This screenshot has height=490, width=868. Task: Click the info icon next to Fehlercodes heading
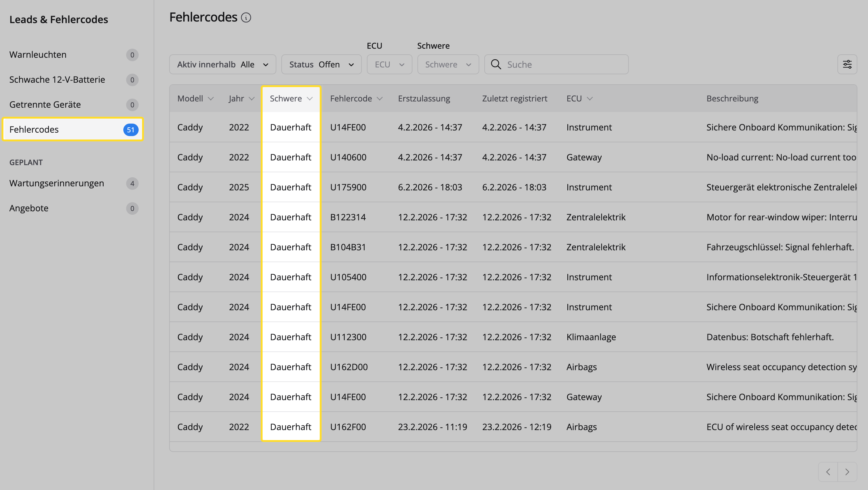pyautogui.click(x=246, y=17)
